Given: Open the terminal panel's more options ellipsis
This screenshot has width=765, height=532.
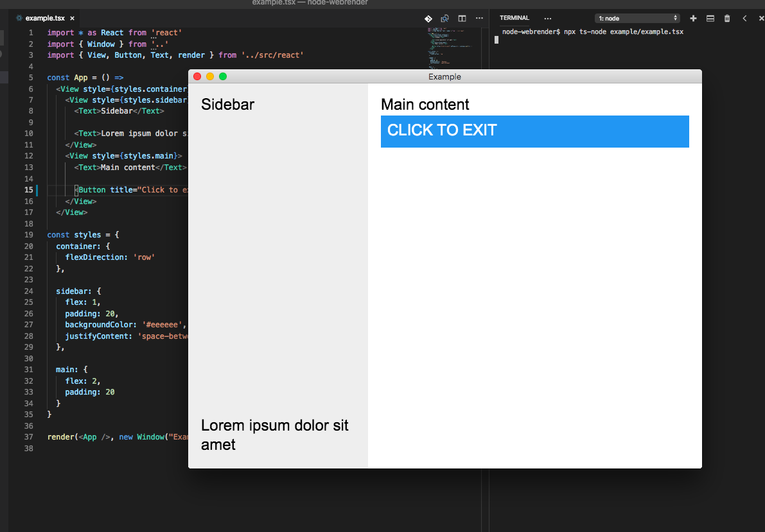Looking at the screenshot, I should [547, 18].
